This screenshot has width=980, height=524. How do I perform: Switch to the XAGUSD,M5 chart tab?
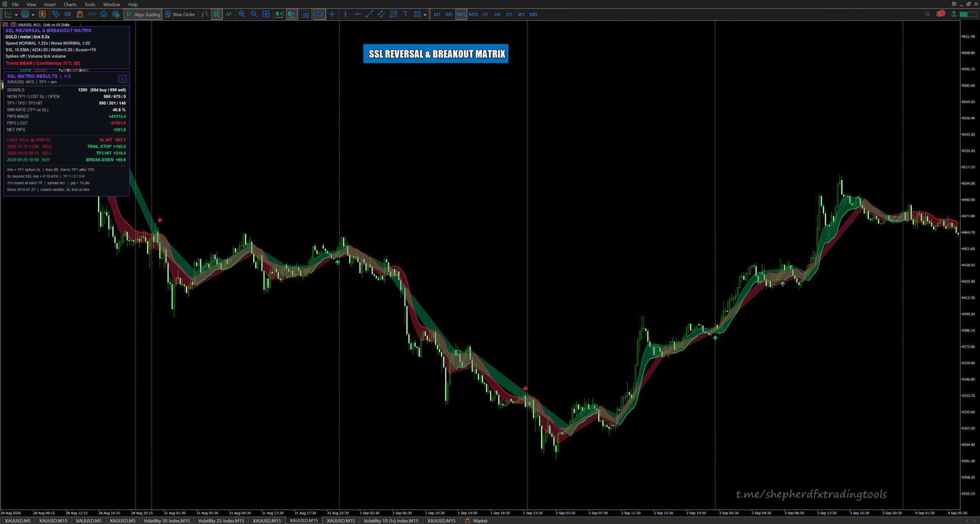click(x=122, y=521)
